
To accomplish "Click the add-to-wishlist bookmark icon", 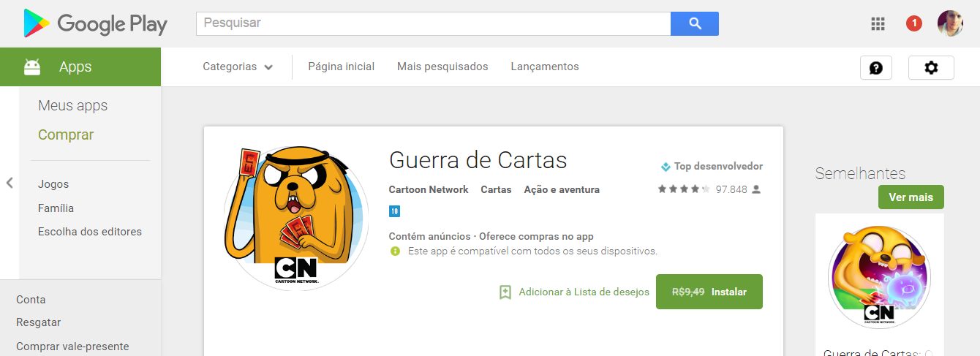I will click(505, 292).
